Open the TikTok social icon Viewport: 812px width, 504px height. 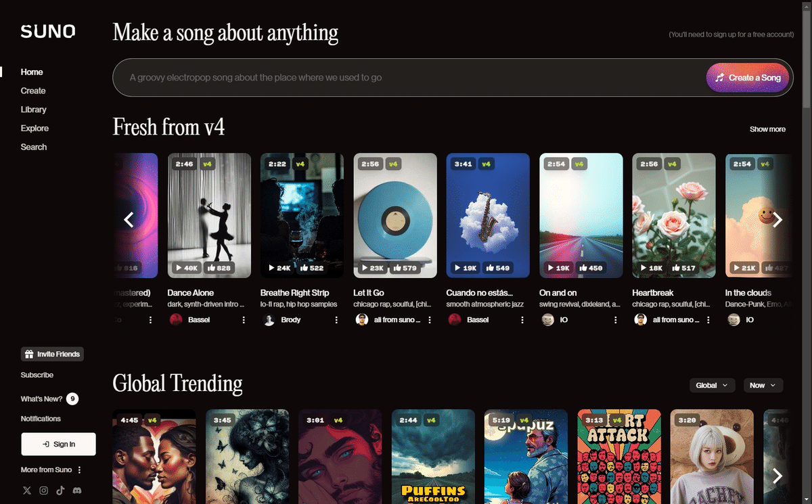60,490
